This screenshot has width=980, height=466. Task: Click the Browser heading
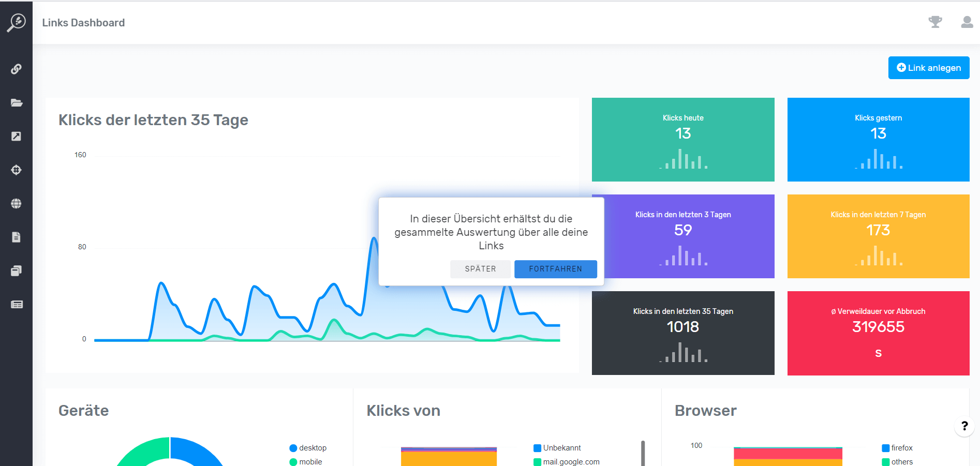tap(705, 411)
